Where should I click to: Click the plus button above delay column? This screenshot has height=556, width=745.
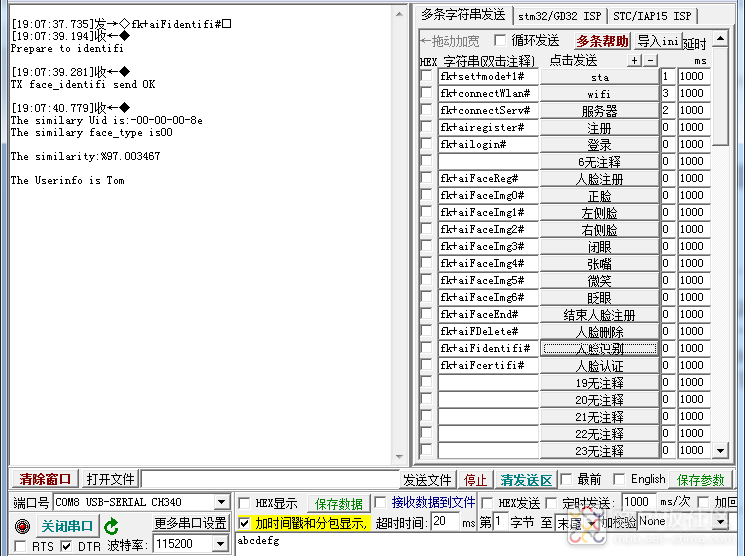634,60
